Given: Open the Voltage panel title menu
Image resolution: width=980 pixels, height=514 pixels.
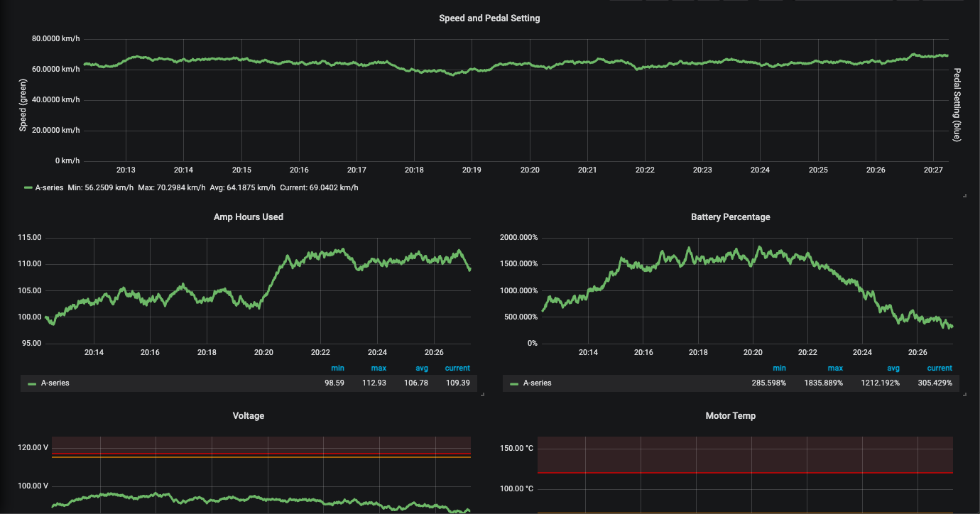Looking at the screenshot, I should pyautogui.click(x=249, y=416).
